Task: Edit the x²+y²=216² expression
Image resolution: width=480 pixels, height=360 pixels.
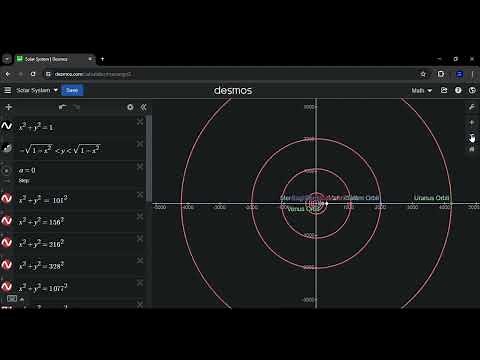Action: point(41,243)
